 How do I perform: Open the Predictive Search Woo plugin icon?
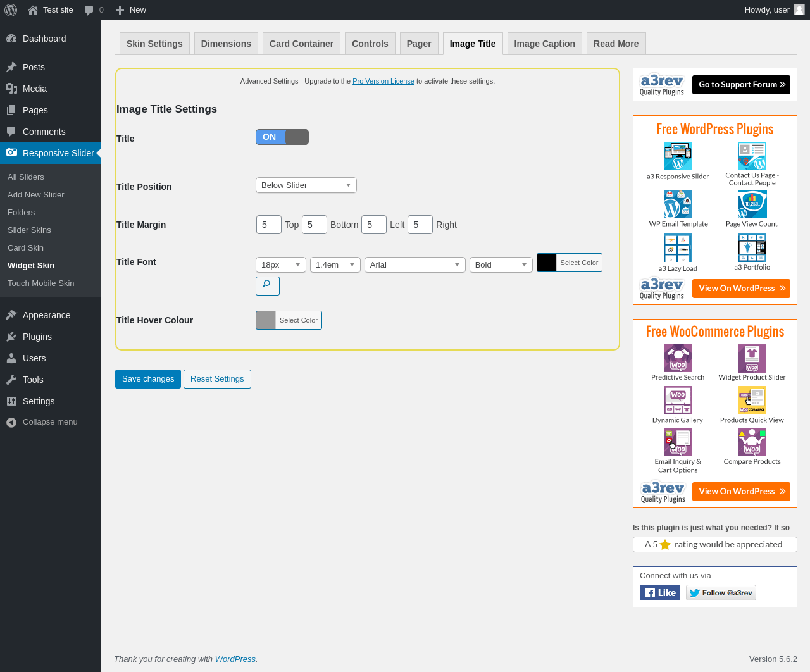pyautogui.click(x=678, y=358)
